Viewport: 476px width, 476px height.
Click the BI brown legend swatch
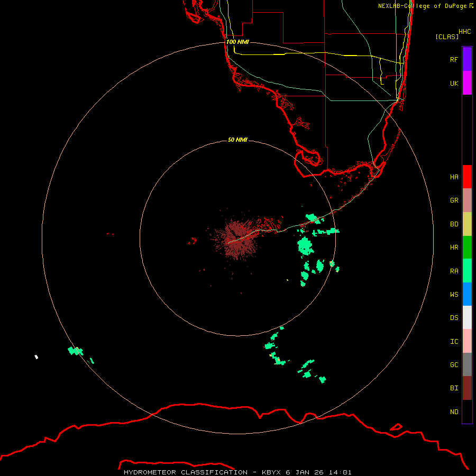467,388
